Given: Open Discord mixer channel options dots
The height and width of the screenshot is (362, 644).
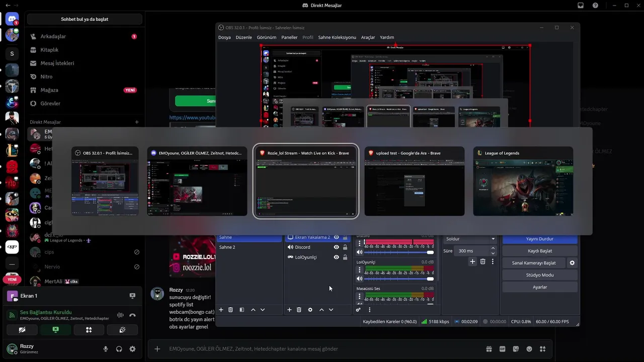Looking at the screenshot, I should (x=359, y=243).
